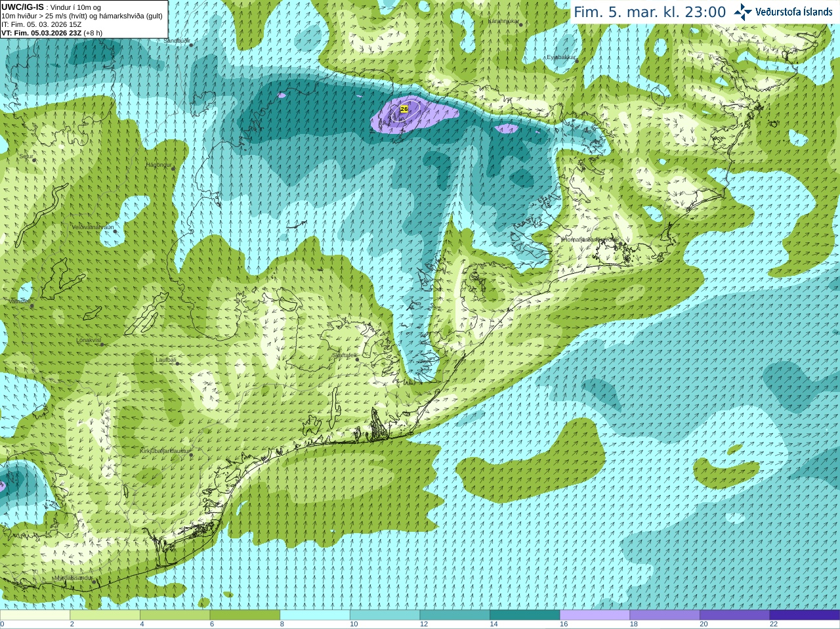Image resolution: width=840 pixels, height=629 pixels.
Task: Click the 16–18 m/s lavender legend swatch
Action: (595, 615)
